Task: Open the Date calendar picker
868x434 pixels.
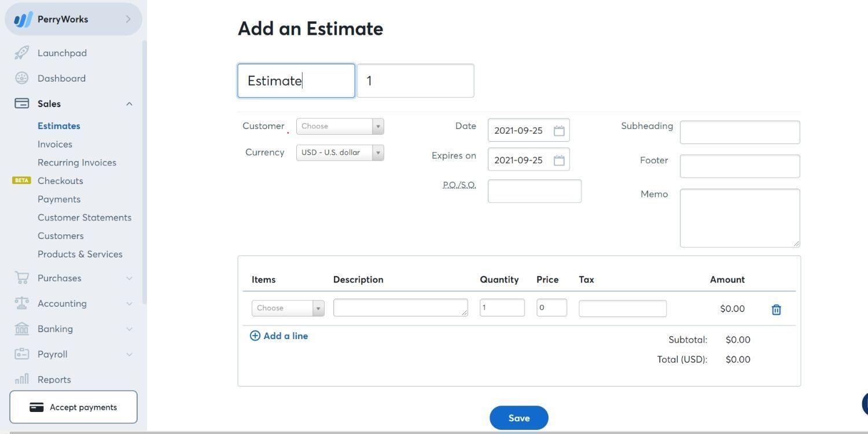Action: (x=558, y=130)
